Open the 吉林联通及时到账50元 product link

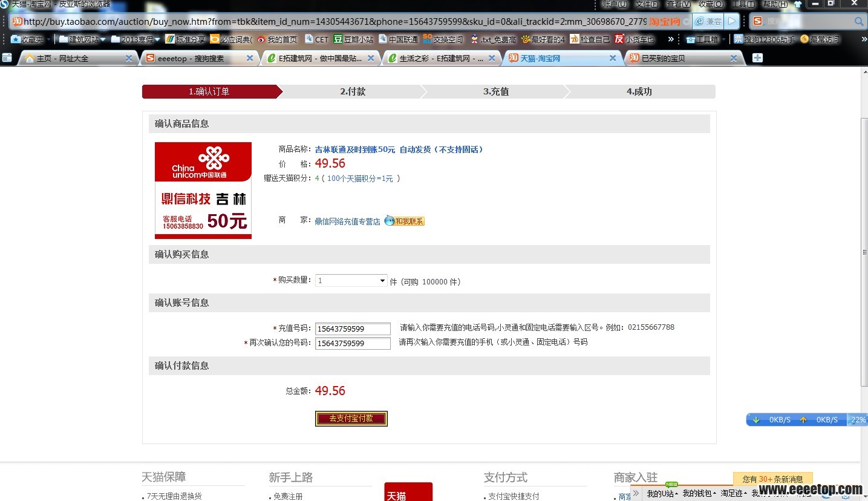[x=399, y=149]
